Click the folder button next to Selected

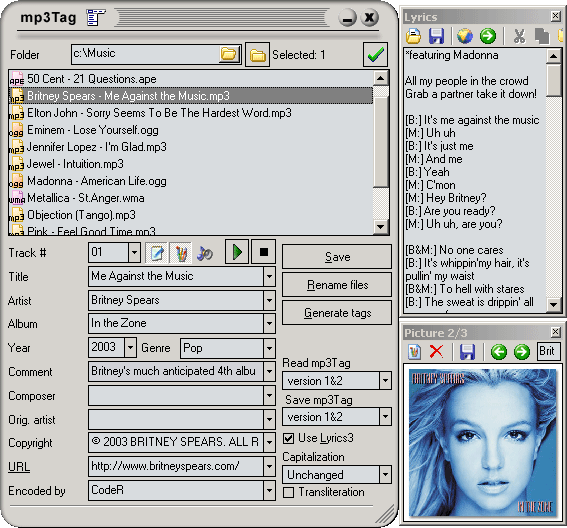tap(257, 55)
